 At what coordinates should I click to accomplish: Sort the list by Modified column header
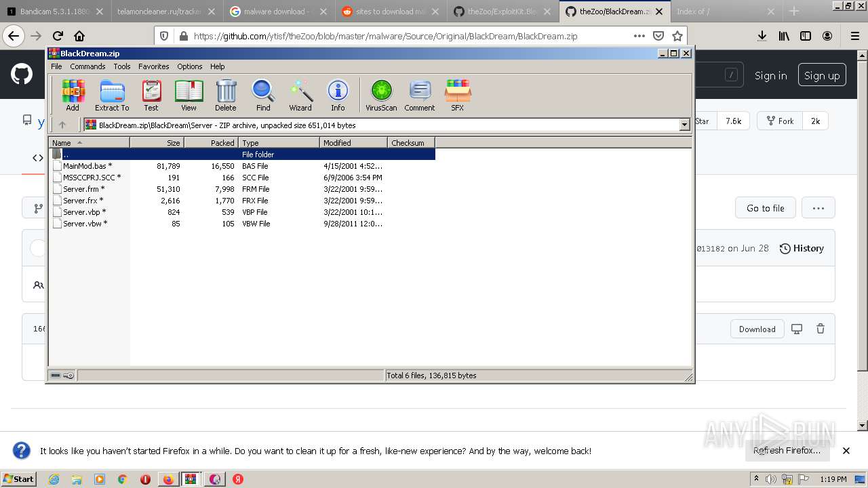coord(353,142)
